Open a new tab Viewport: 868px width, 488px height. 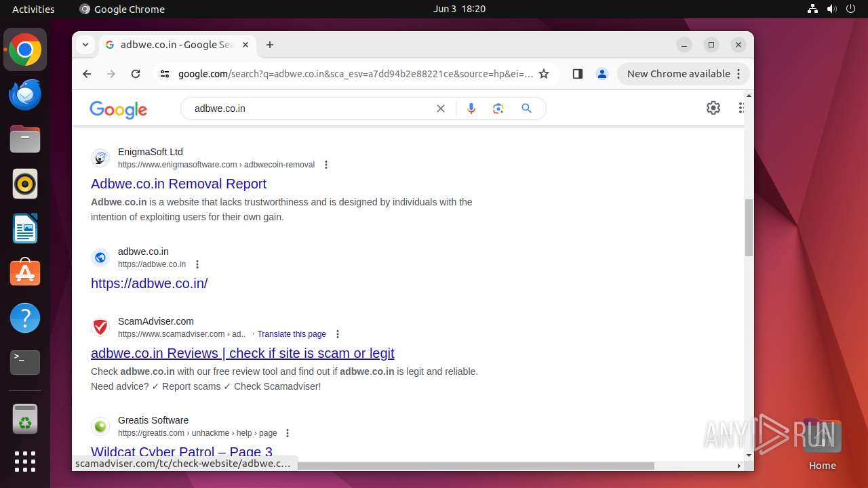(270, 45)
